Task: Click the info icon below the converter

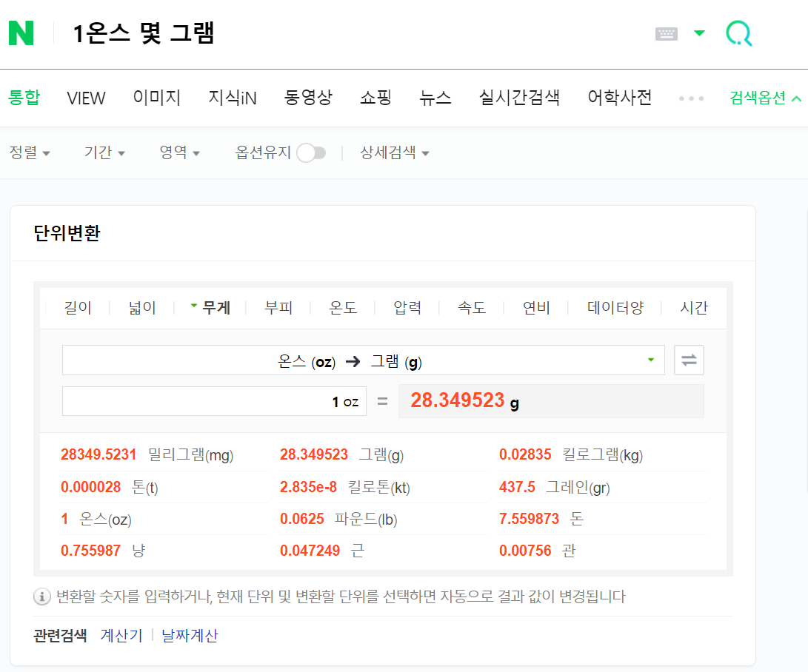Action: [42, 597]
